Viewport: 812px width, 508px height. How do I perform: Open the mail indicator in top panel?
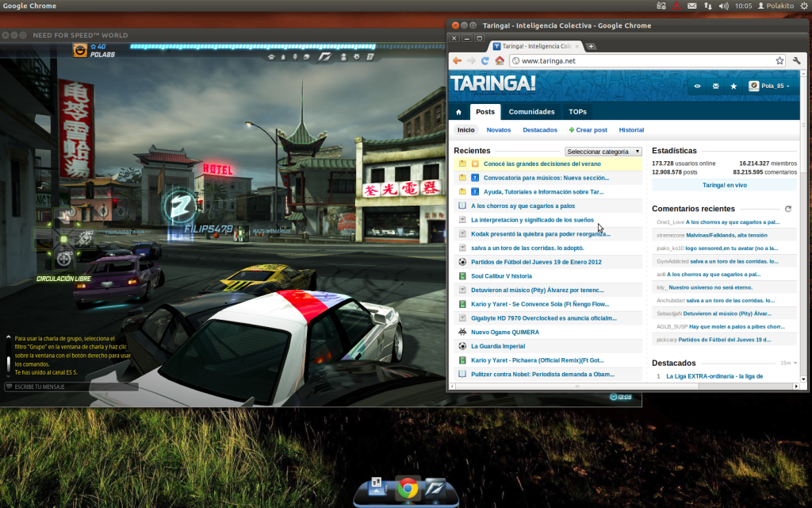(691, 6)
